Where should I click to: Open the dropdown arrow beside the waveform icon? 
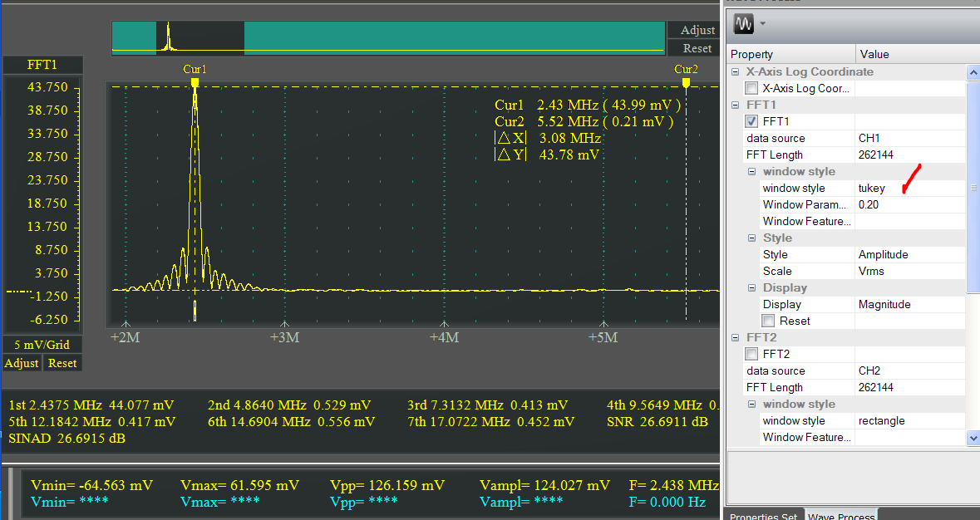click(x=762, y=24)
